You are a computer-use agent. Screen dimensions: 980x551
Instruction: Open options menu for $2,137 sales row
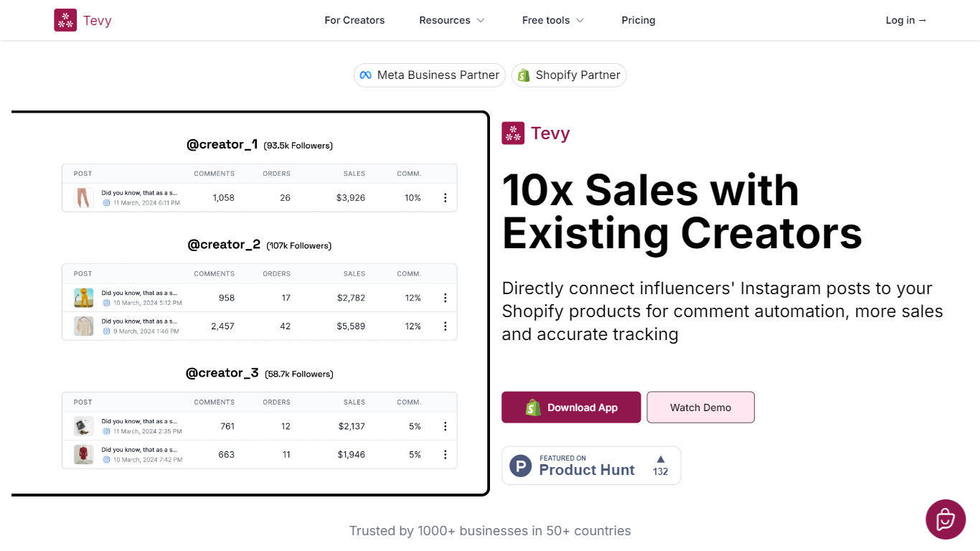[x=445, y=426]
